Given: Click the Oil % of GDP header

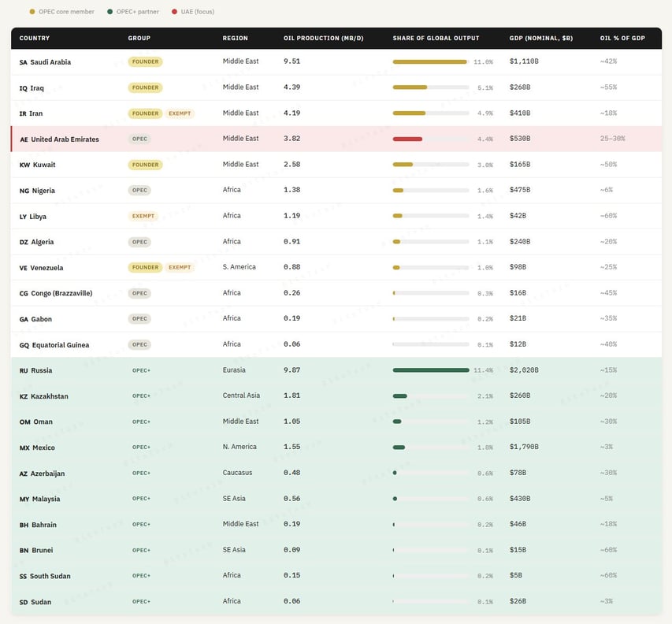Looking at the screenshot, I should (622, 38).
